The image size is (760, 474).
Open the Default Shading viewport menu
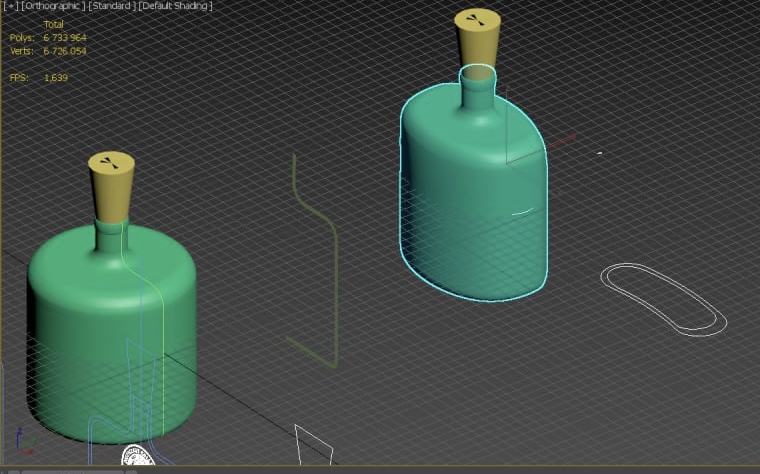coord(176,6)
